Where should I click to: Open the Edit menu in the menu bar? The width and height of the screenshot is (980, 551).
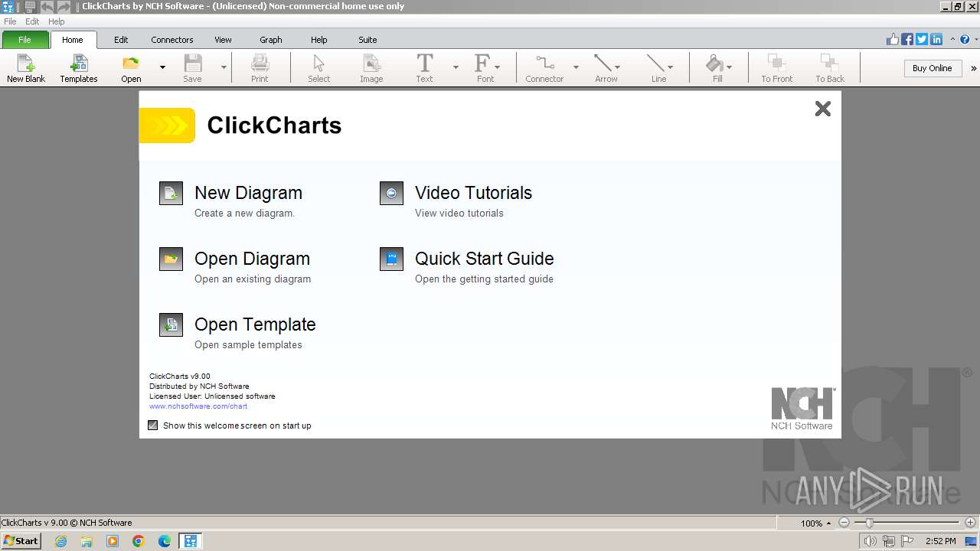pyautogui.click(x=32, y=21)
